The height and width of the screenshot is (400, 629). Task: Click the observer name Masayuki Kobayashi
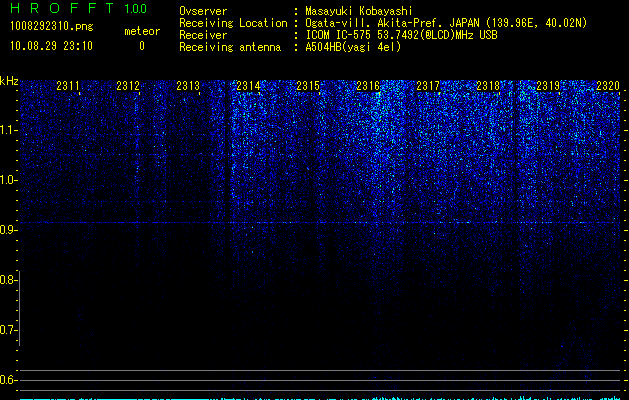[x=359, y=11]
